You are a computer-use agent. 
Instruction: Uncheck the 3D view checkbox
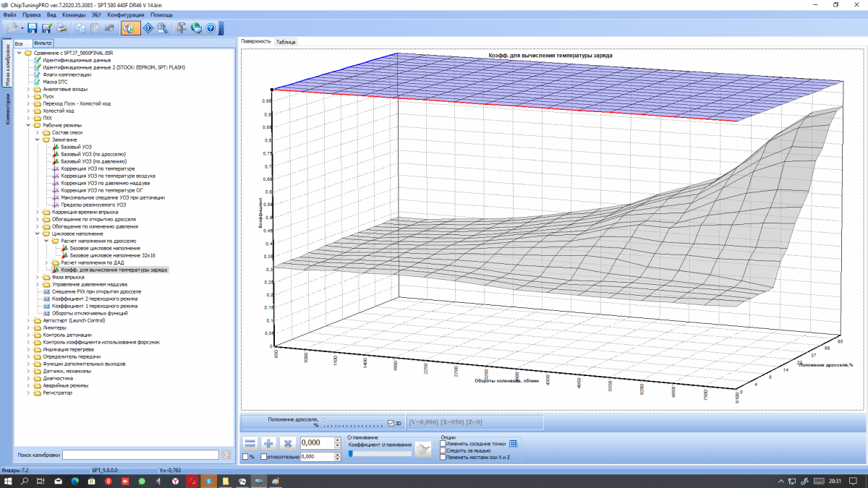point(391,423)
